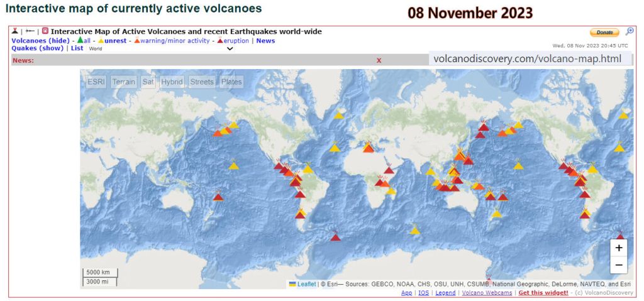
Task: Open the volcano List link
Action: pyautogui.click(x=77, y=48)
